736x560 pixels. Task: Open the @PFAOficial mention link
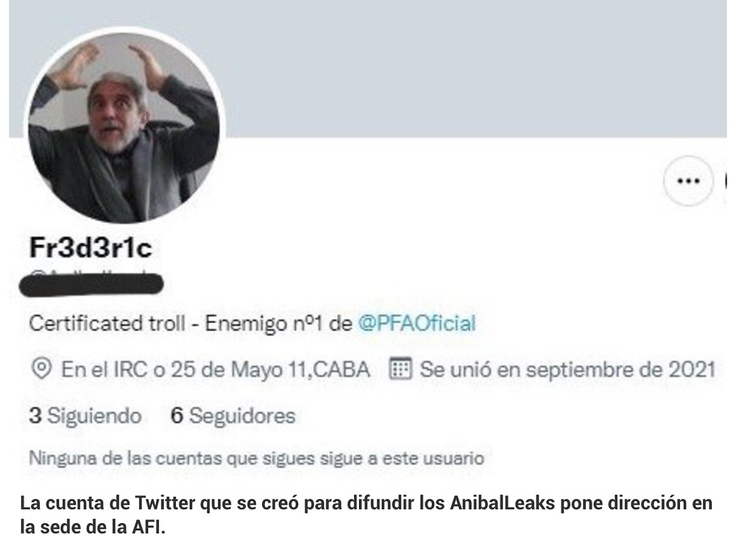coord(417,324)
